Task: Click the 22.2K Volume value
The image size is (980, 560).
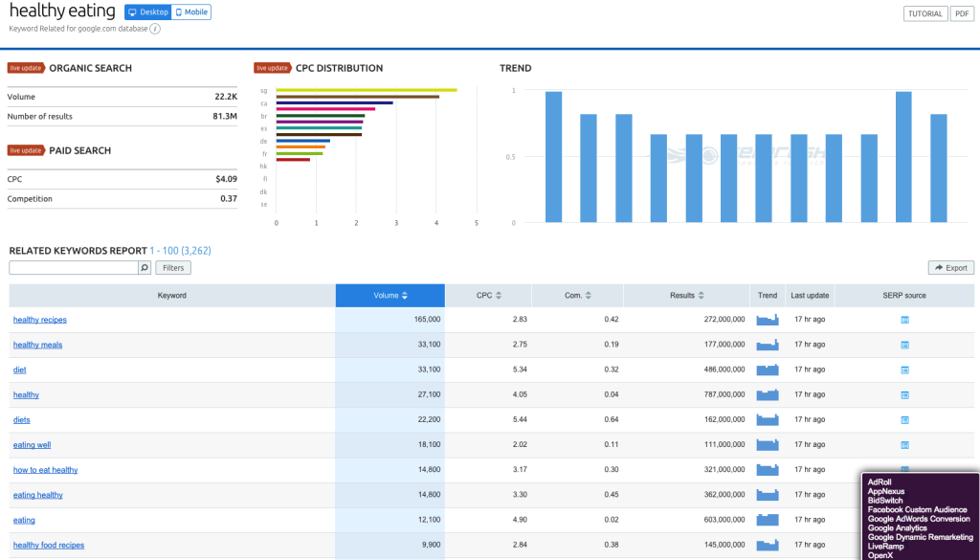Action: coord(226,97)
